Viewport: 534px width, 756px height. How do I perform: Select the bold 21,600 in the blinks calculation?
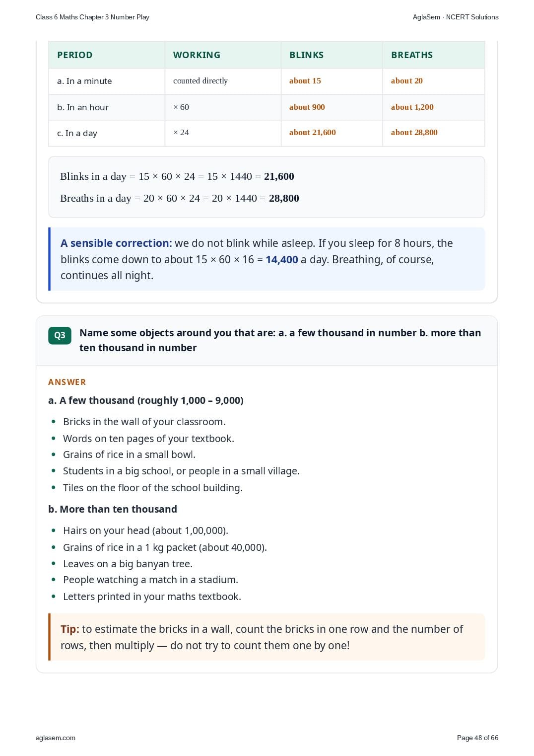[x=279, y=176]
